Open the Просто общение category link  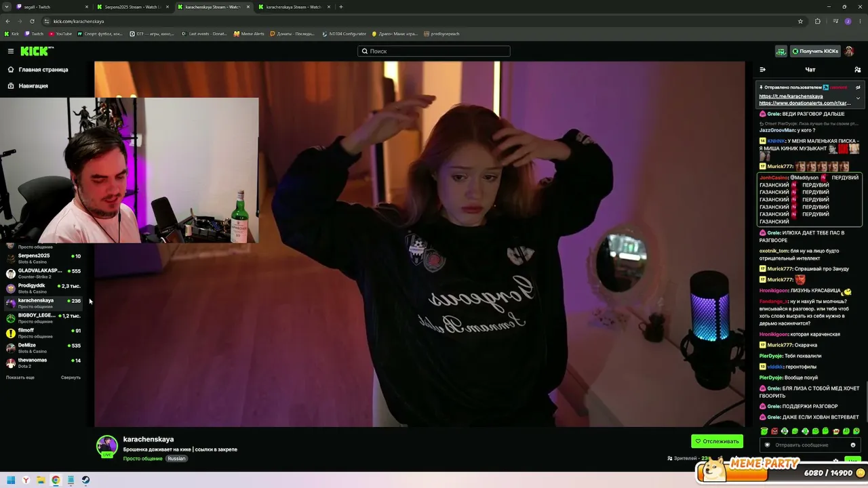click(x=142, y=459)
